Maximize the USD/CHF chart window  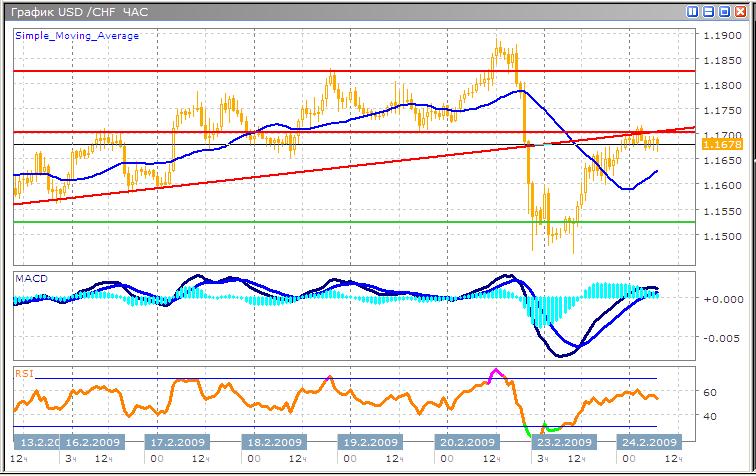(724, 12)
